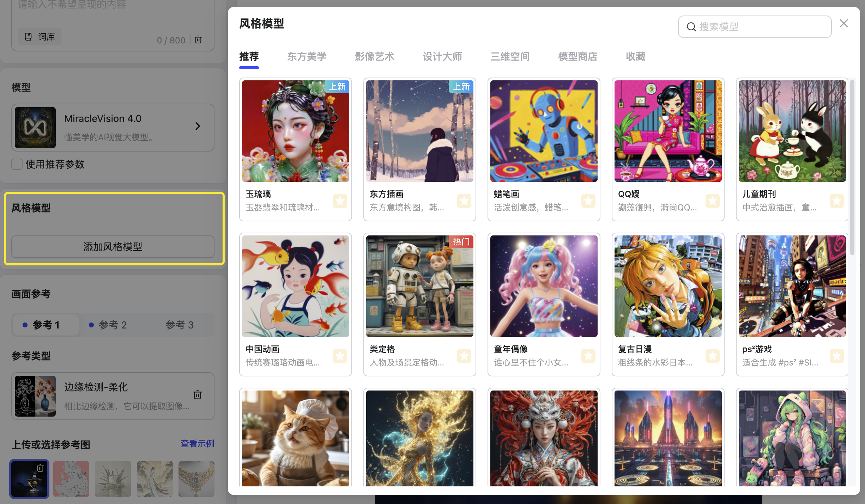Select the pink sketch reference image

(71, 479)
